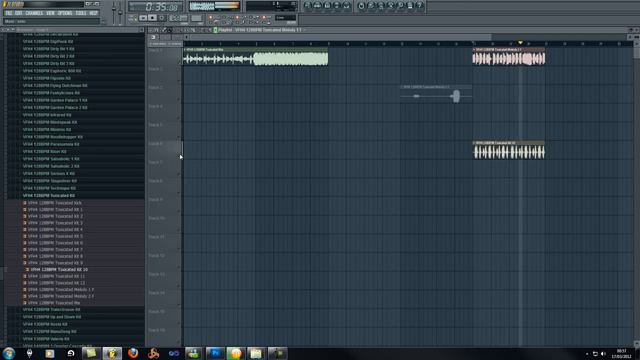
Task: Click the playlist horizontal scrollbar
Action: [339, 37]
